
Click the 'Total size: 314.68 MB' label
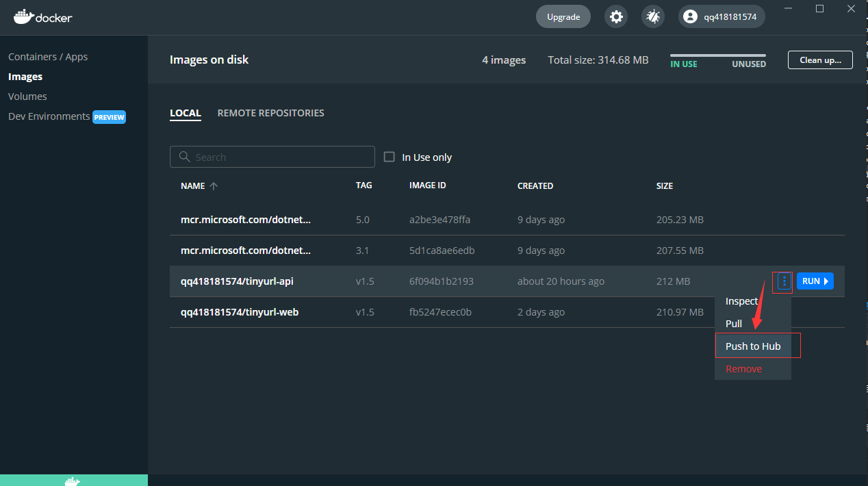pyautogui.click(x=598, y=60)
